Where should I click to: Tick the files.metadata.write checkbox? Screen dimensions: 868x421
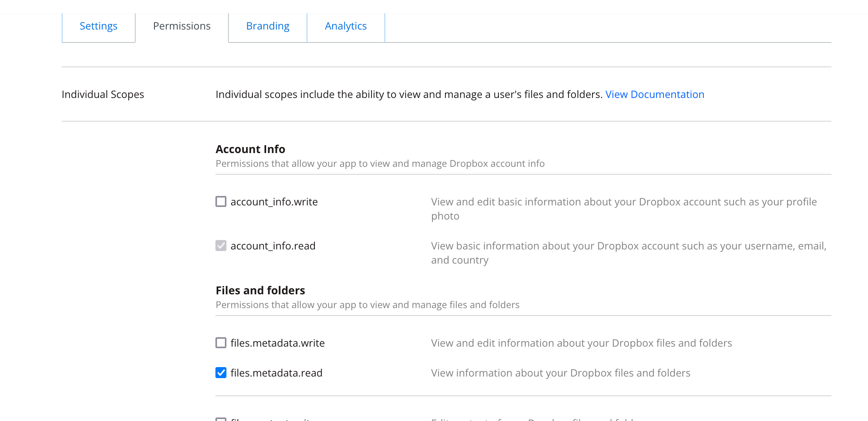pos(221,343)
